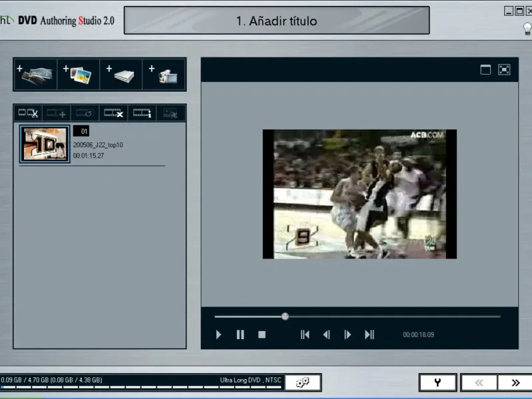Viewport: 532px width, 399px height.
Task: Step forward one frame
Action: (x=347, y=334)
